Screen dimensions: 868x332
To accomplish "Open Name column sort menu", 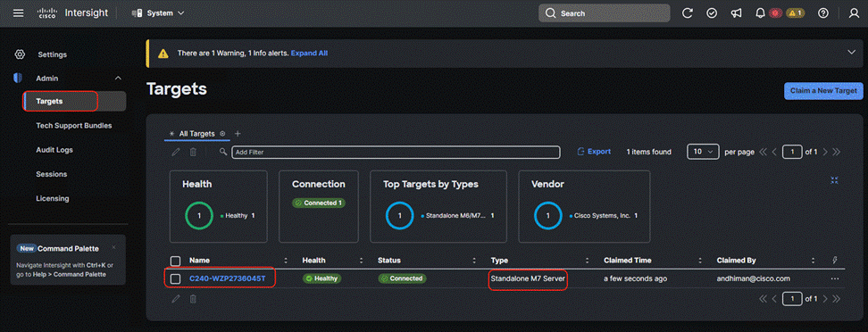I will coord(286,261).
